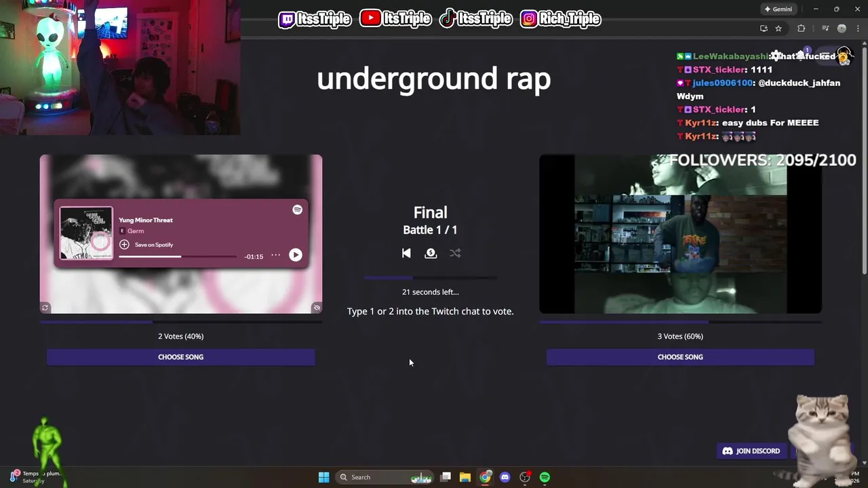The height and width of the screenshot is (488, 868).
Task: Click the Yung Minor Threat album cover
Action: 86,233
